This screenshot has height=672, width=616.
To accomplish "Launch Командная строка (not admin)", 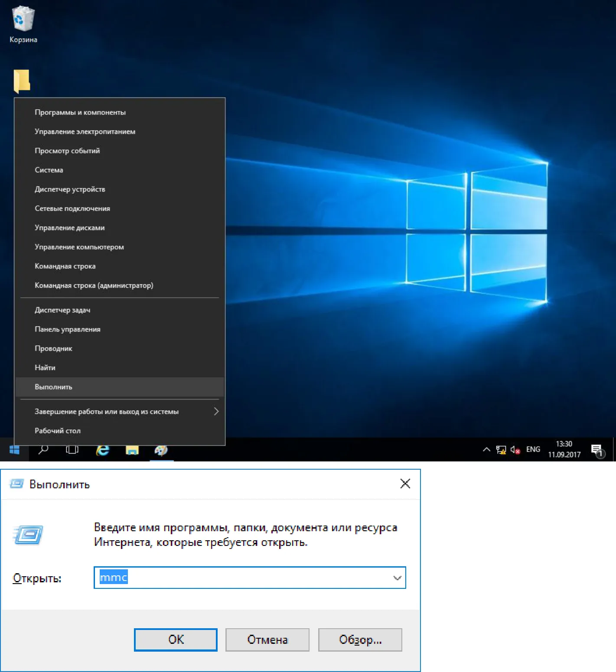I will coord(120,266).
